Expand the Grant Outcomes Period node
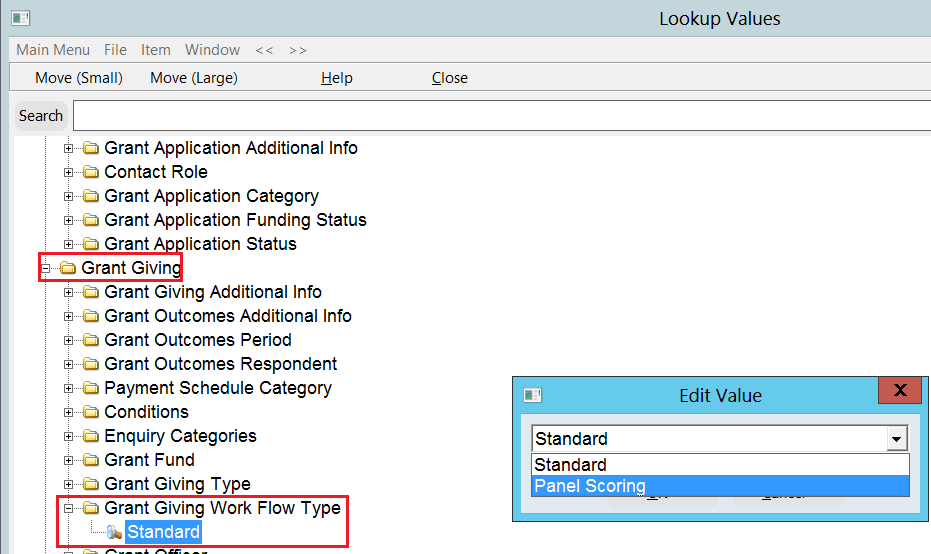 pyautogui.click(x=68, y=340)
